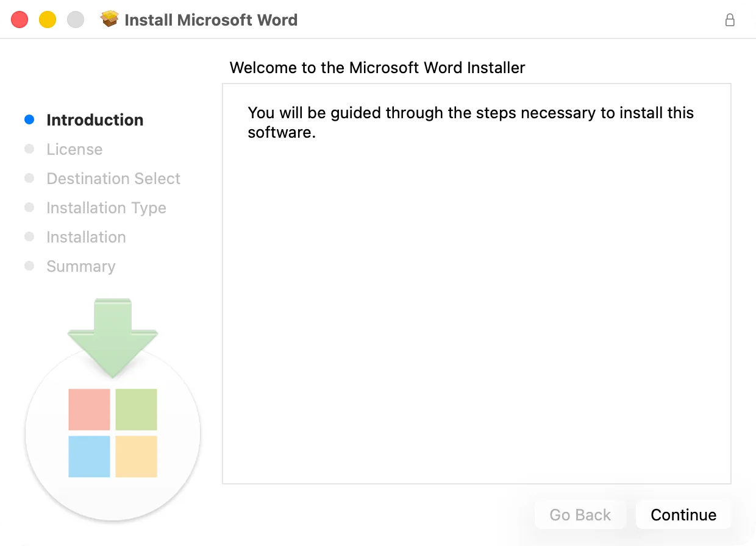756x546 pixels.
Task: Select the Summary step in sidebar
Action: [80, 266]
